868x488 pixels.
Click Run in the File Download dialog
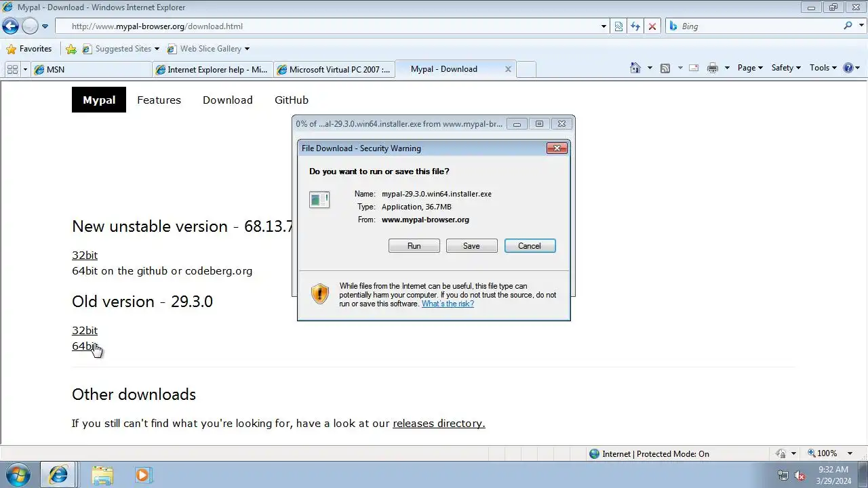(x=414, y=246)
